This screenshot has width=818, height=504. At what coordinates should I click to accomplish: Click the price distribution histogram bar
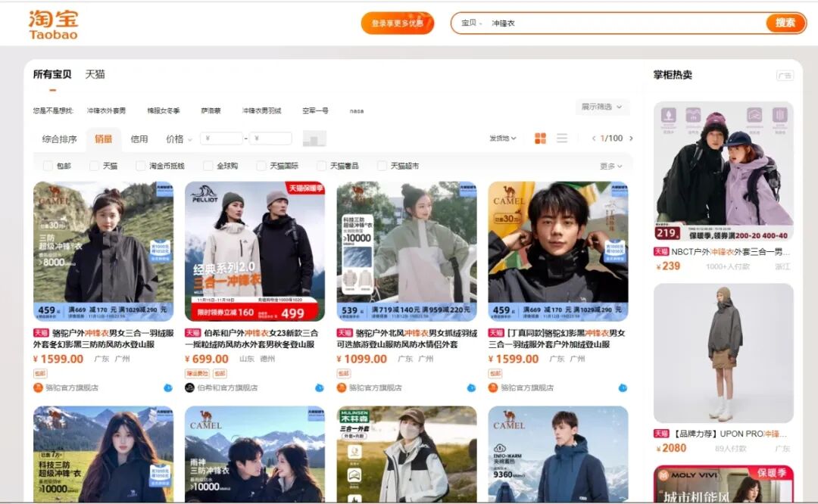(x=314, y=138)
